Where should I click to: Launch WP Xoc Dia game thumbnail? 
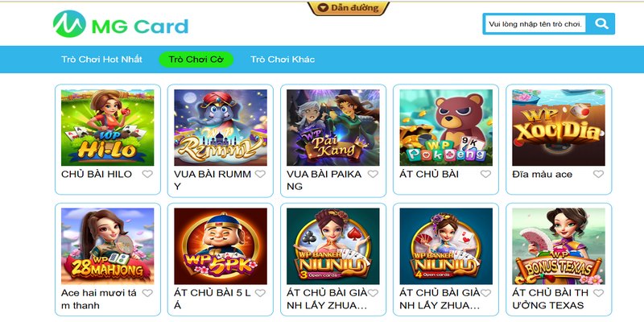559,128
